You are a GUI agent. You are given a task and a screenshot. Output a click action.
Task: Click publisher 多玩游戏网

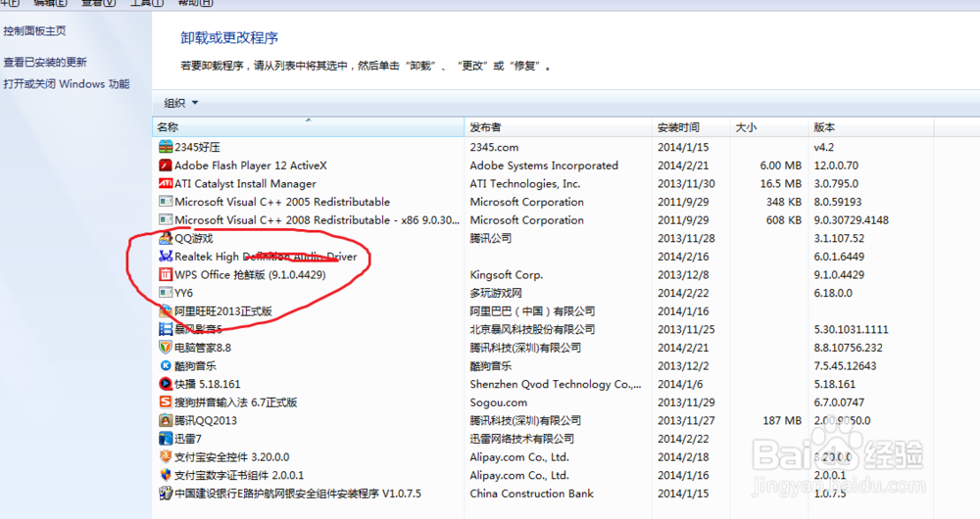pyautogui.click(x=496, y=292)
